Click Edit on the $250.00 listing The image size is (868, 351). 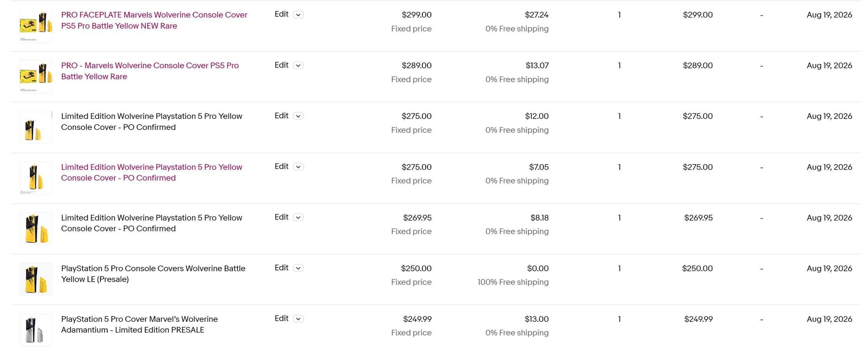282,267
